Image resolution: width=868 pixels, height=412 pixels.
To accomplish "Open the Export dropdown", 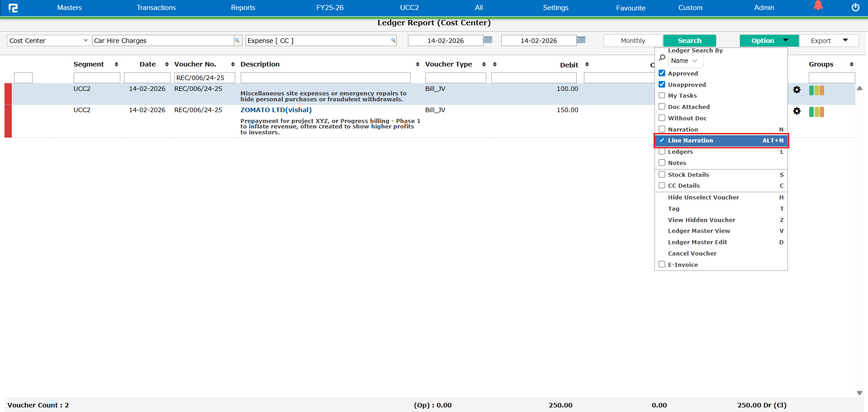I will click(828, 41).
